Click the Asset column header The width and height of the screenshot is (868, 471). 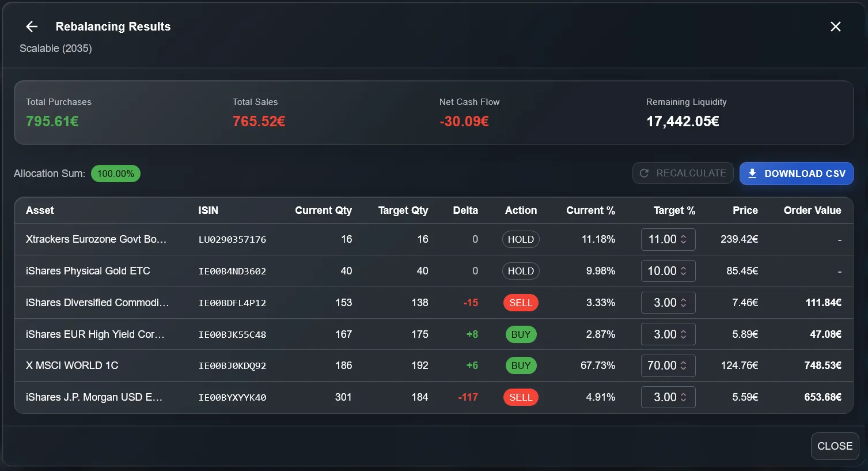tap(40, 210)
